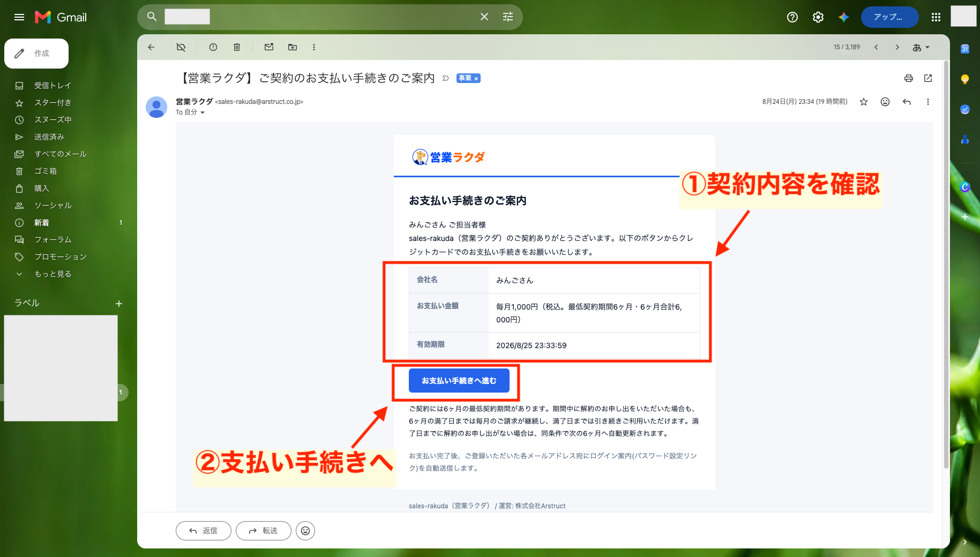
Task: Click お支払い手続きへ進む payment button
Action: pyautogui.click(x=459, y=381)
